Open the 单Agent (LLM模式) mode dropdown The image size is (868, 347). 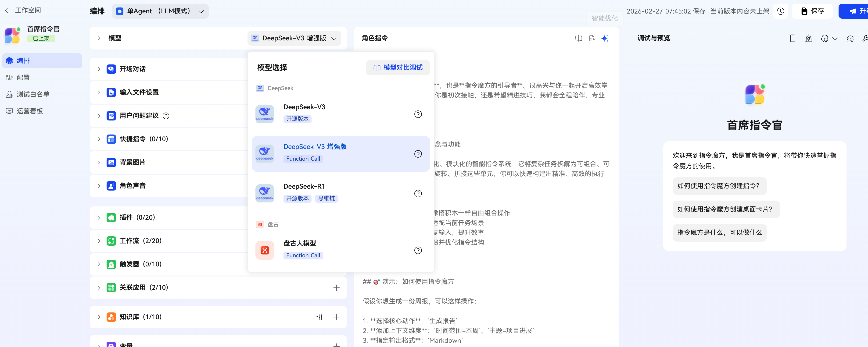[160, 11]
